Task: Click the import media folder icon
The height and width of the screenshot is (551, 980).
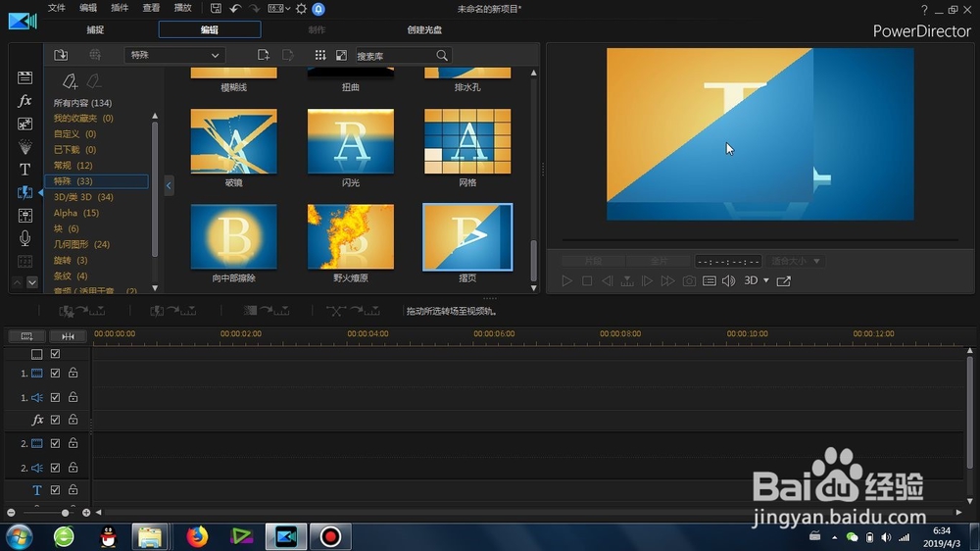Action: (x=61, y=55)
